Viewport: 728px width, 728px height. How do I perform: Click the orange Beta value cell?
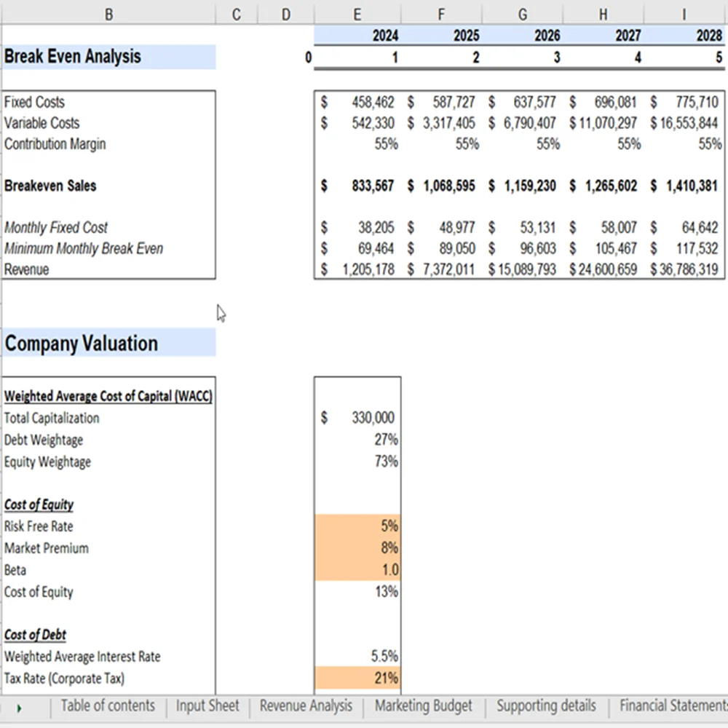click(x=357, y=570)
